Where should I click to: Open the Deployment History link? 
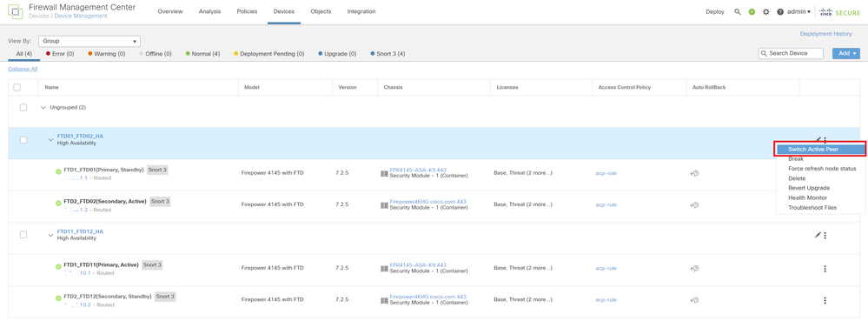tap(826, 34)
